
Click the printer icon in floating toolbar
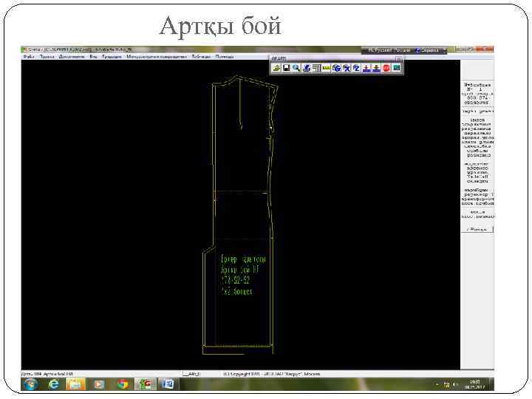(x=307, y=68)
